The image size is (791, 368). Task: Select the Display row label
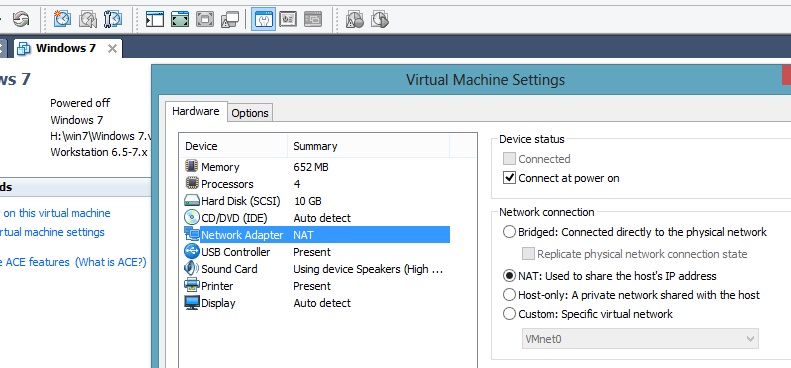pyautogui.click(x=218, y=303)
